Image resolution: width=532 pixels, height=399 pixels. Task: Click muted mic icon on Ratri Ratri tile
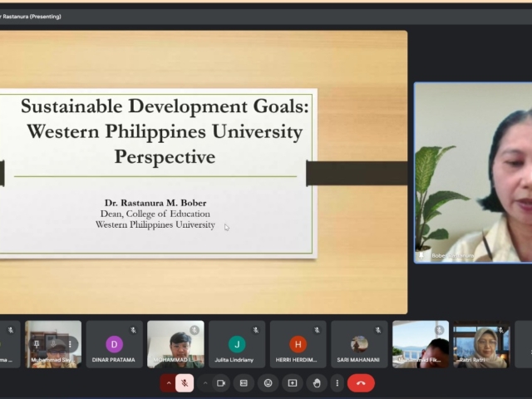point(500,330)
